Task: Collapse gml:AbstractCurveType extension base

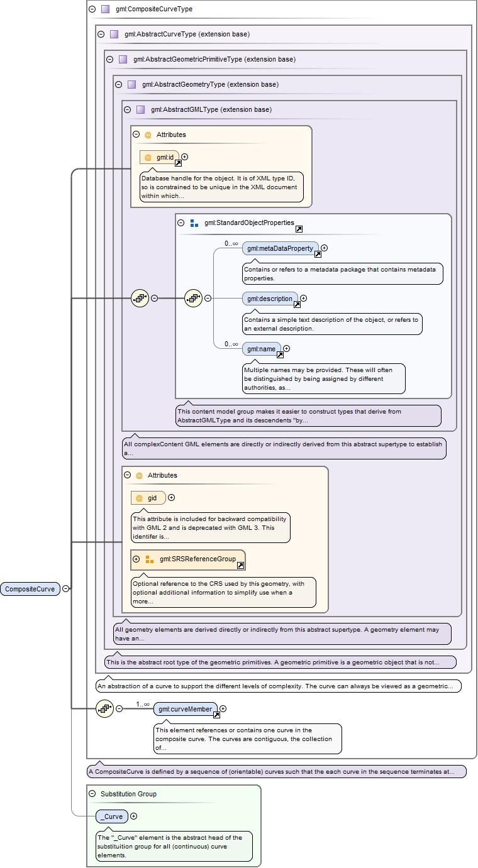Action: click(x=101, y=35)
